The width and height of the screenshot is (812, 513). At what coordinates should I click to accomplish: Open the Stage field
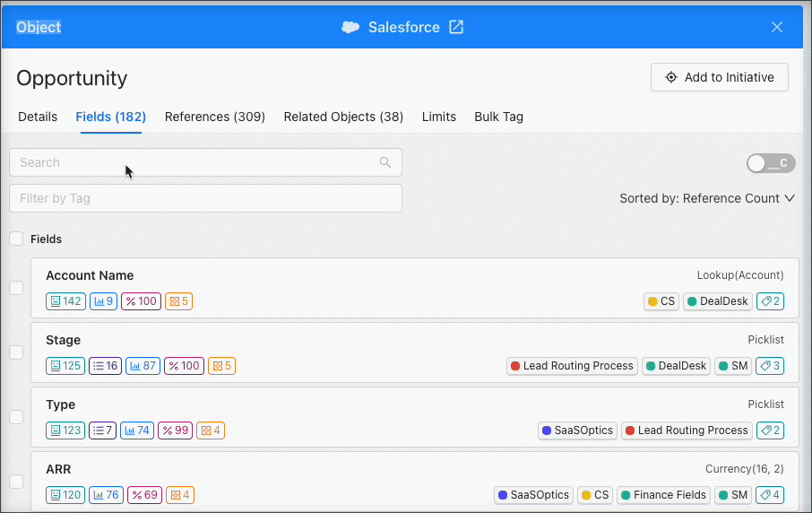tap(63, 340)
